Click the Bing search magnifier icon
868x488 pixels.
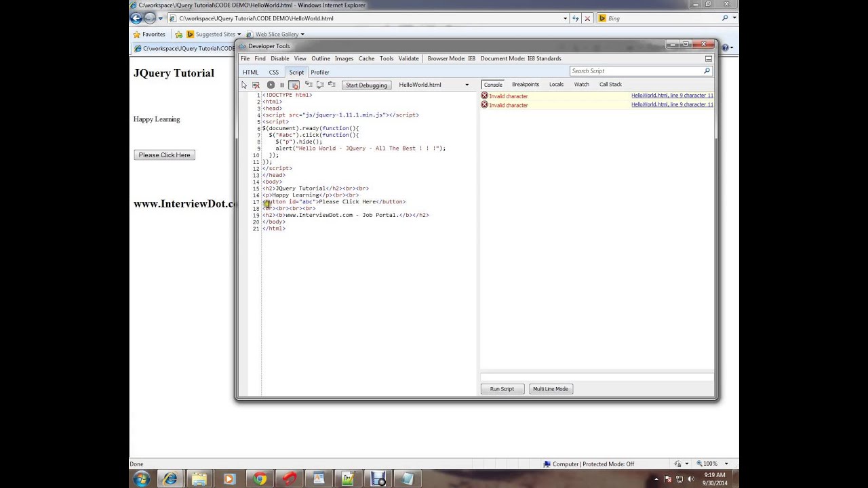coord(725,18)
